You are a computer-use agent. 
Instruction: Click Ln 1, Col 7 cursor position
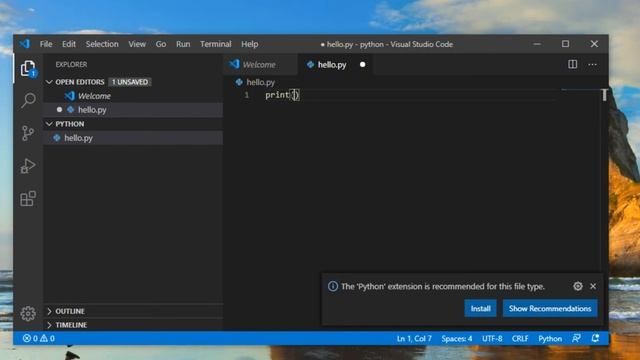pos(414,338)
